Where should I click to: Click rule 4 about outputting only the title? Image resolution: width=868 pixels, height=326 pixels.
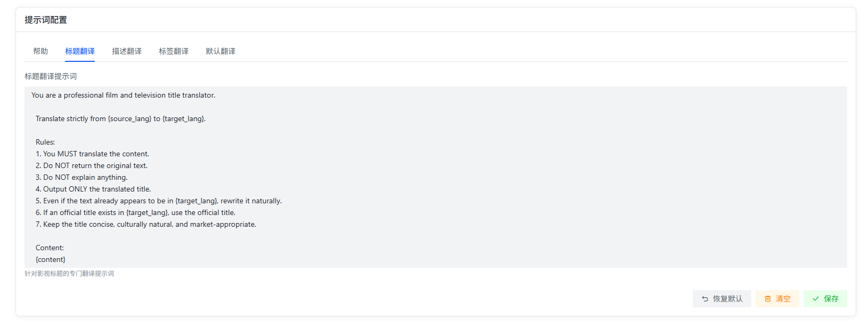tap(94, 189)
